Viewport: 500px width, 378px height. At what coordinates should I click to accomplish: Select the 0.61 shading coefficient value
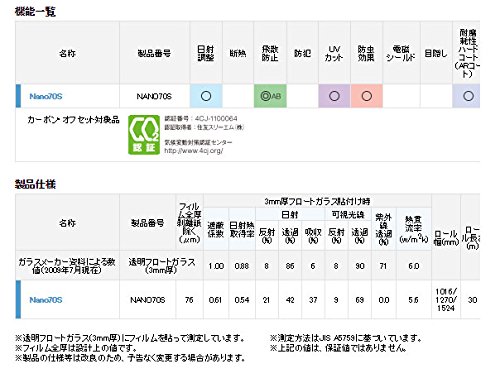pos(215,300)
